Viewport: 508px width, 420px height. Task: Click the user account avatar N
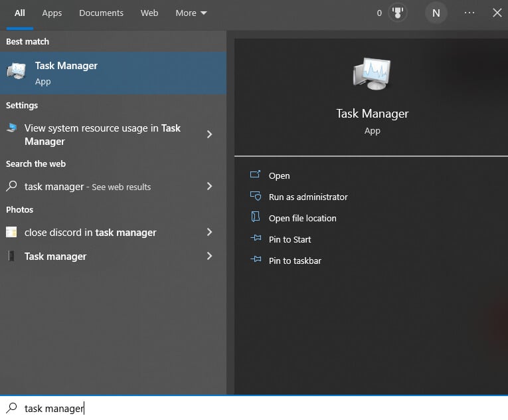436,13
